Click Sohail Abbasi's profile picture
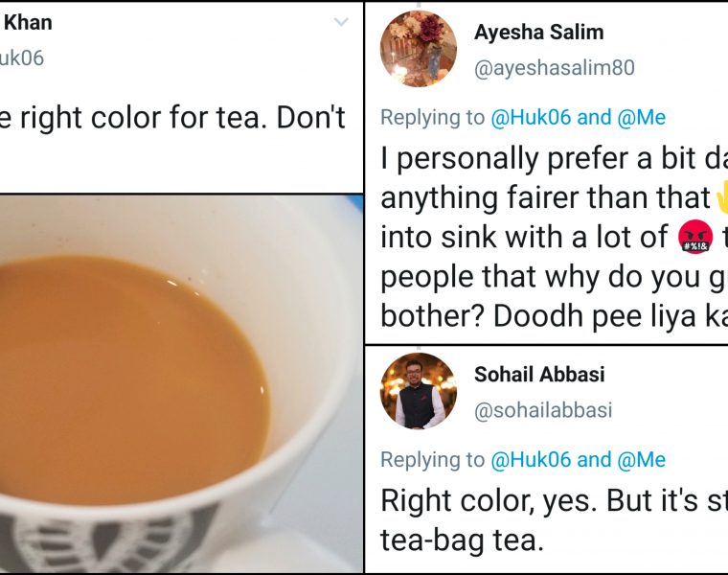The height and width of the screenshot is (575, 728). [419, 390]
